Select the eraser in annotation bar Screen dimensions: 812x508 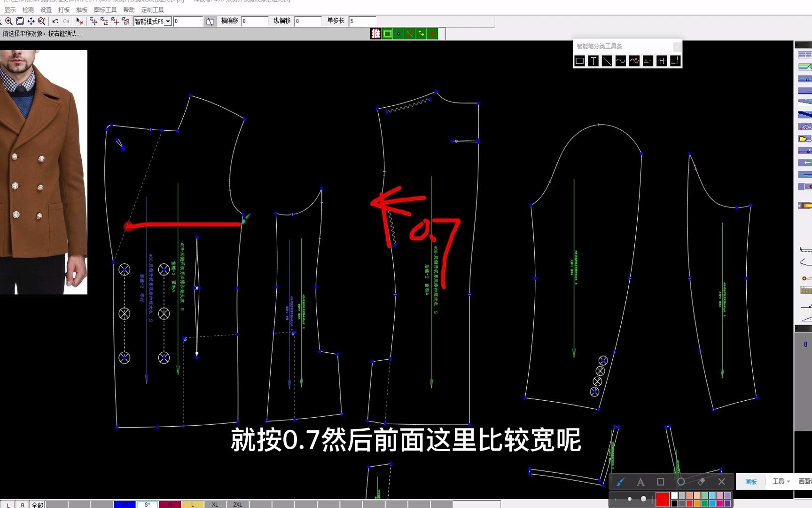point(702,482)
